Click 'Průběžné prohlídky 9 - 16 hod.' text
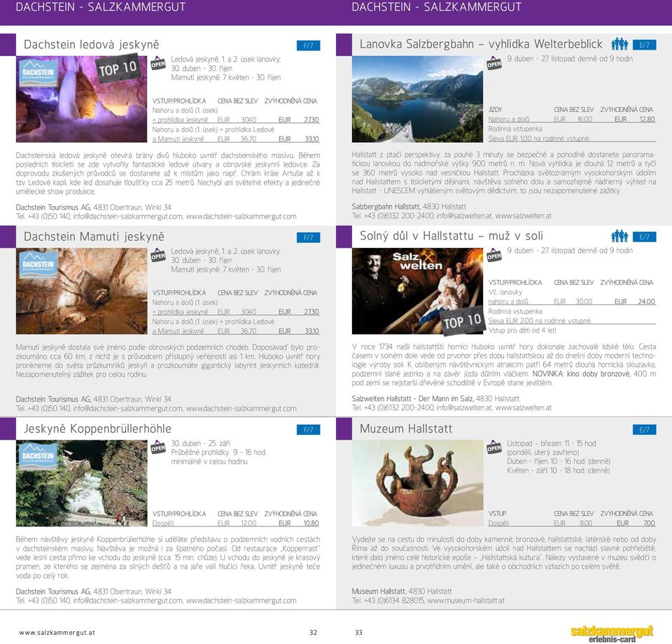 point(218,452)
